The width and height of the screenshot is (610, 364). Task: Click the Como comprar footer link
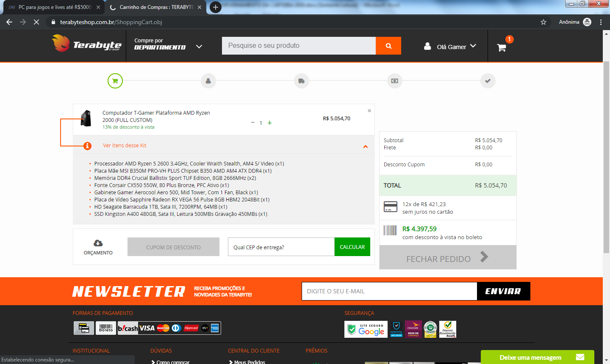point(173,362)
